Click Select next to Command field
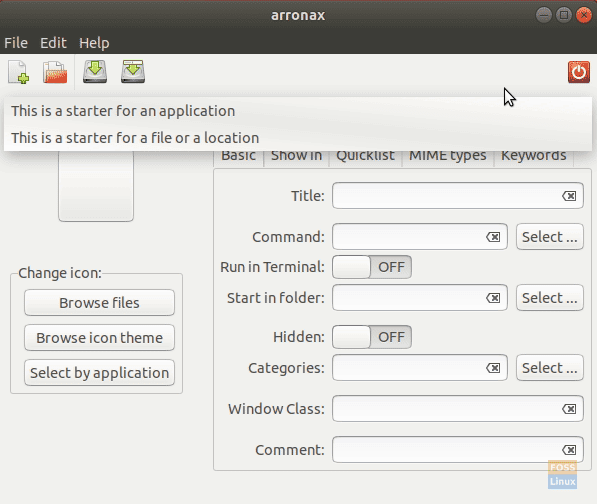Screen dimensions: 597x504 550,237
